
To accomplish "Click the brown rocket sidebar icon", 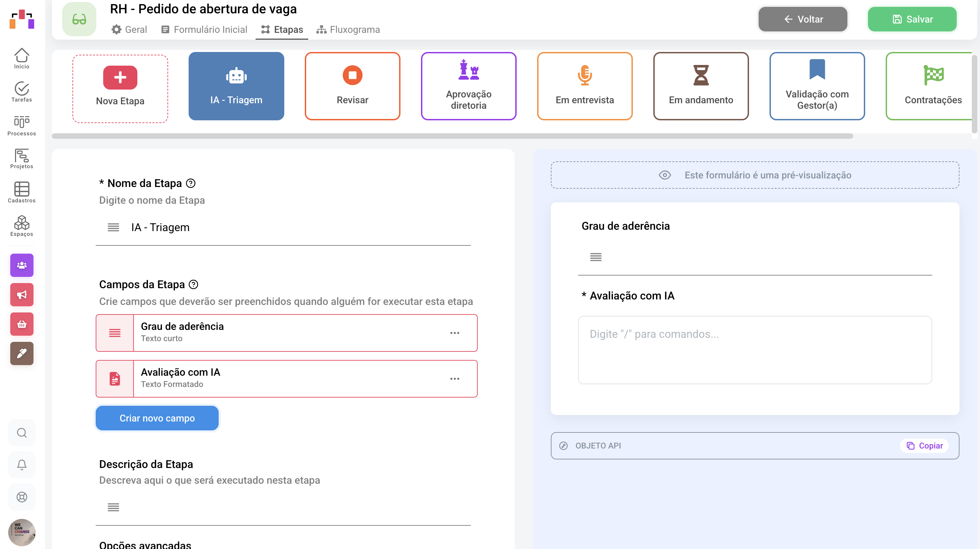I will click(22, 353).
